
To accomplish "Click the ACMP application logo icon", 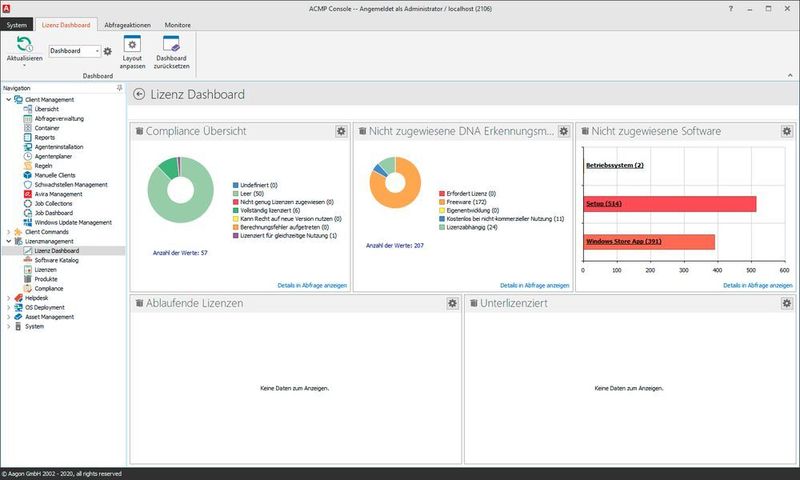I will 6,9.
